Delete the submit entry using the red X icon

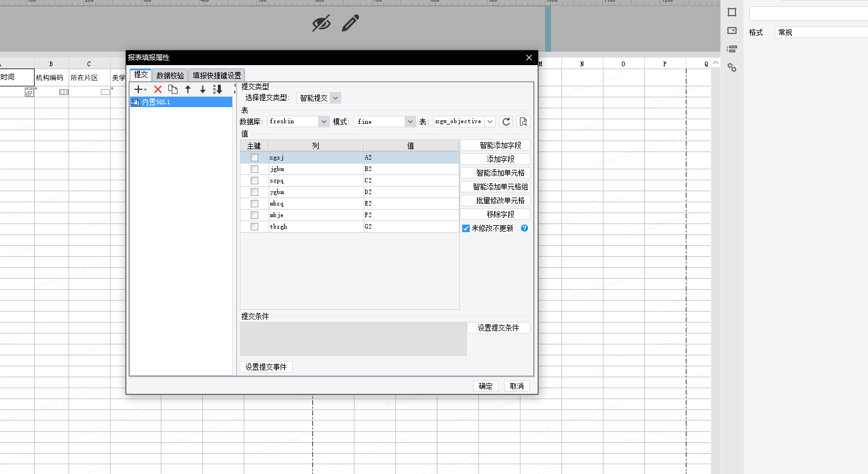(x=158, y=89)
